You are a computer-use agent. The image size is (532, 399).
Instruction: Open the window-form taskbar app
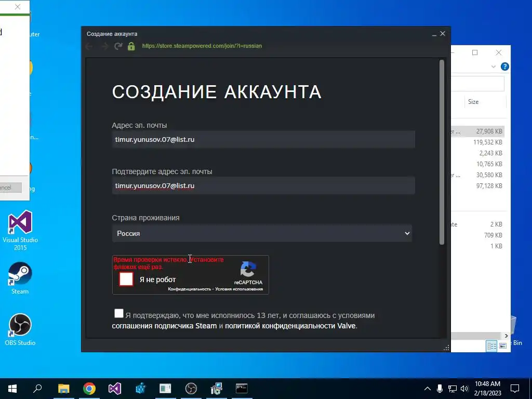coord(165,389)
